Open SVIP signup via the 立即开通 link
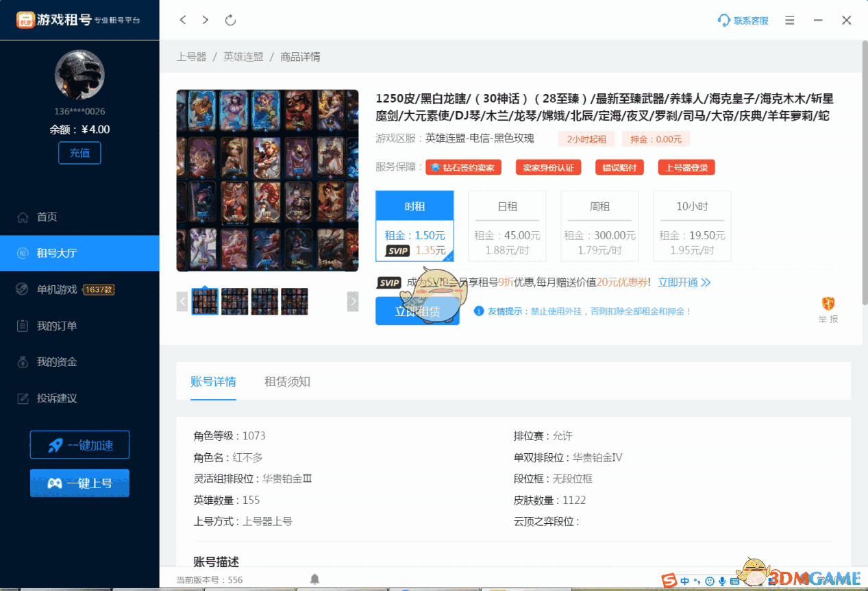868x591 pixels. 680,282
